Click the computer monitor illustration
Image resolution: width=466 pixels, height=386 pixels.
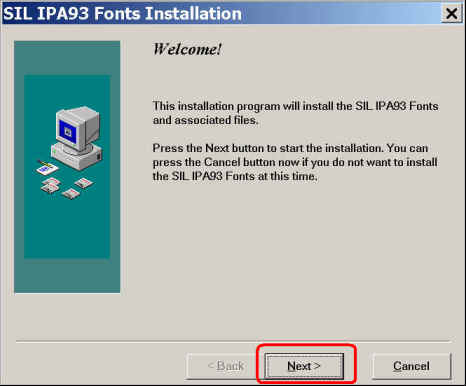[78, 128]
